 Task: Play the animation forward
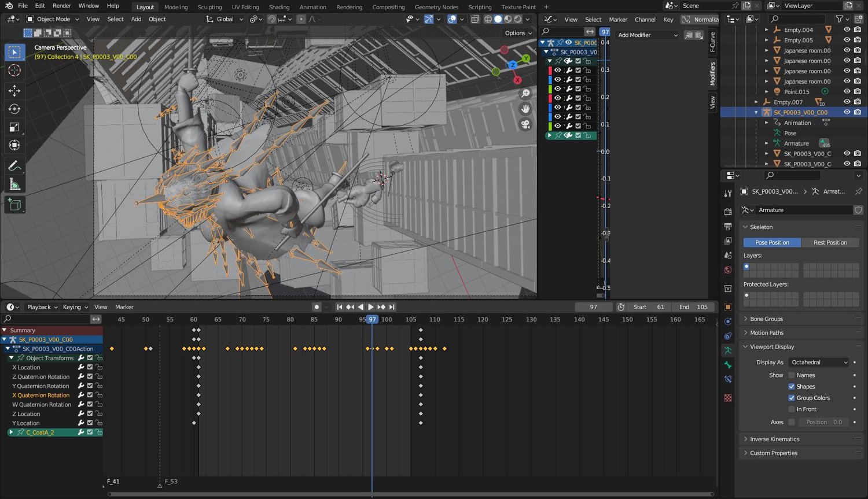[371, 307]
